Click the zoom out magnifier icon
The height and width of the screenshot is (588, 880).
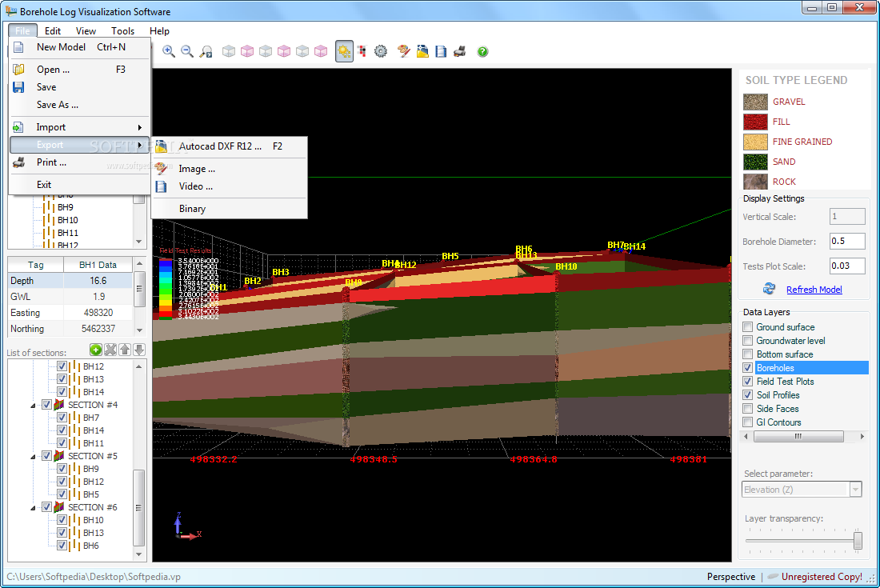point(187,52)
